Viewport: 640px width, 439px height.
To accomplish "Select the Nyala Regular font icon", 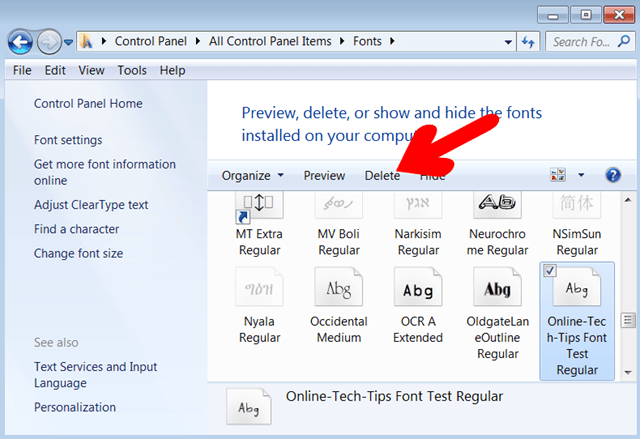I will pos(259,287).
